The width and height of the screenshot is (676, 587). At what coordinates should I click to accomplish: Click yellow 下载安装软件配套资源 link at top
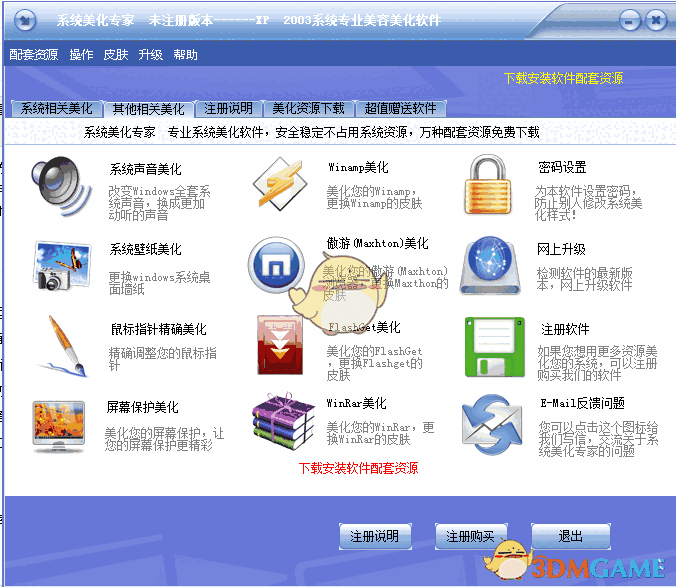click(x=563, y=78)
